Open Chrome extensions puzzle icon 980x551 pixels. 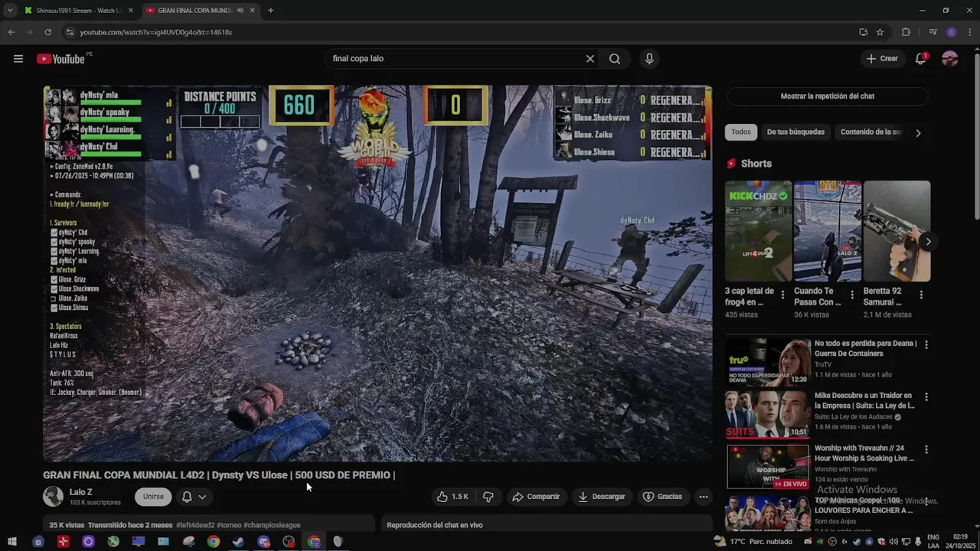[x=906, y=32]
